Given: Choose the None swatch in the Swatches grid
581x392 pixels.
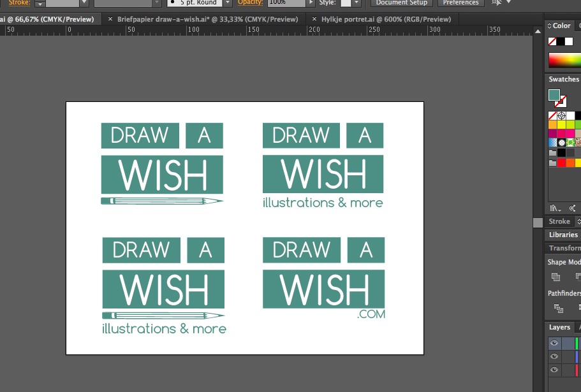Looking at the screenshot, I should click(552, 115).
